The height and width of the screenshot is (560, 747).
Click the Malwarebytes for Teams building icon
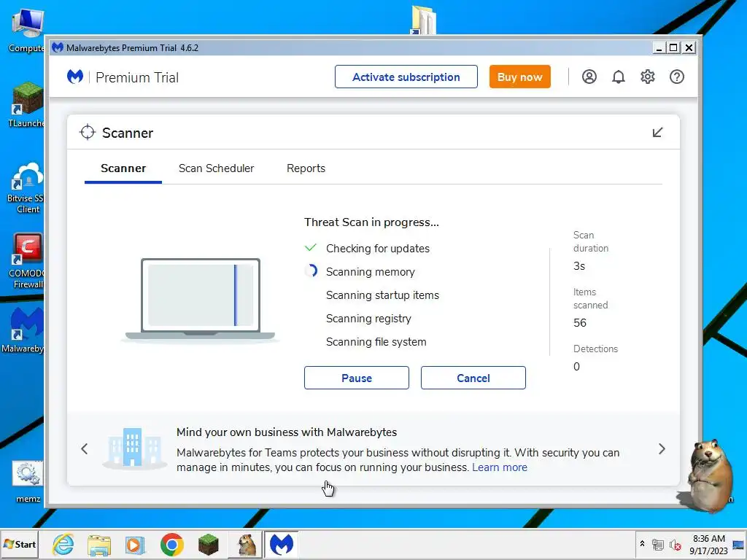click(x=134, y=448)
